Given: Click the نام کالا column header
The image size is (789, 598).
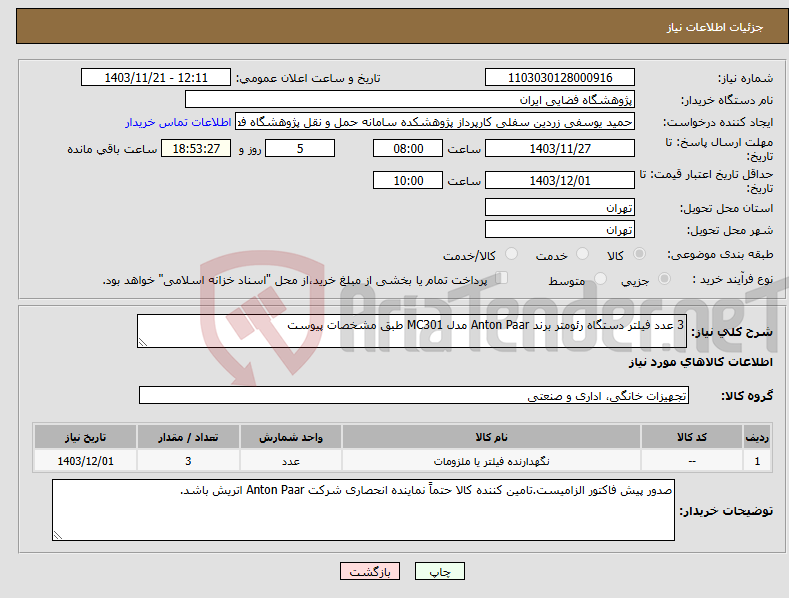Looking at the screenshot, I should 491,437.
